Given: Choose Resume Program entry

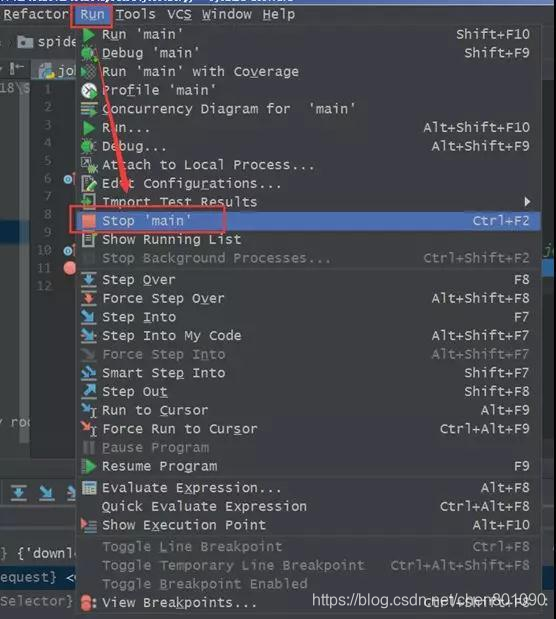Looking at the screenshot, I should click(308, 466).
